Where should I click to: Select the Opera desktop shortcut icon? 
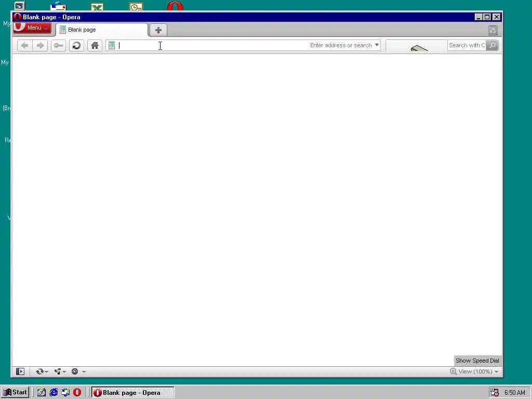coord(175,6)
